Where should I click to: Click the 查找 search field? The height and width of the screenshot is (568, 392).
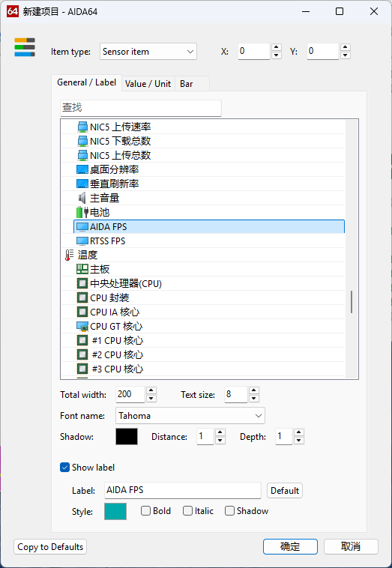(141, 108)
